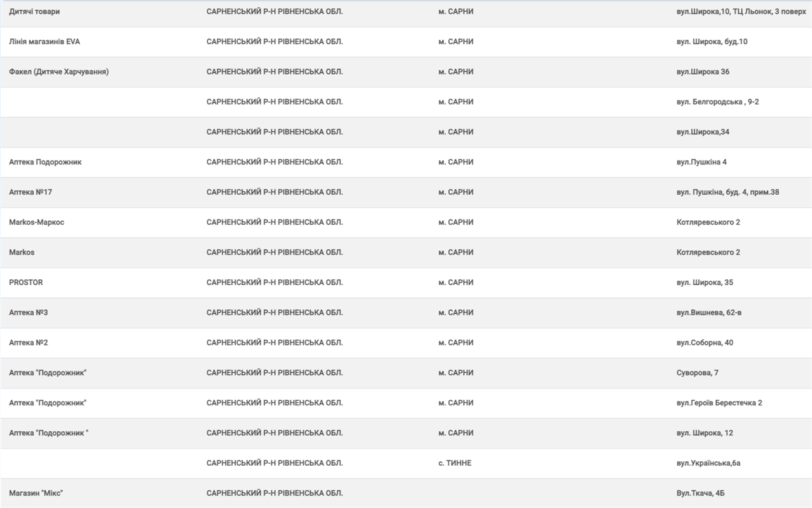Click address вул. Широка, 12
Screen dimensions: 812x508
(704, 433)
